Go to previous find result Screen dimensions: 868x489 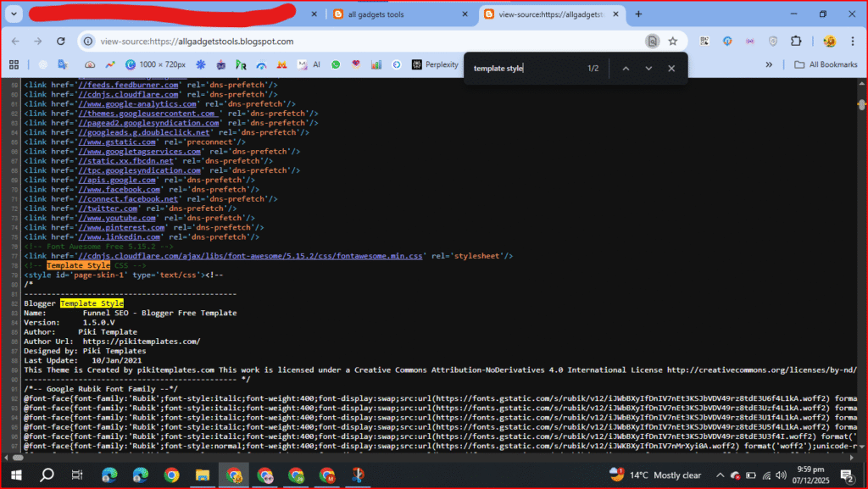626,69
